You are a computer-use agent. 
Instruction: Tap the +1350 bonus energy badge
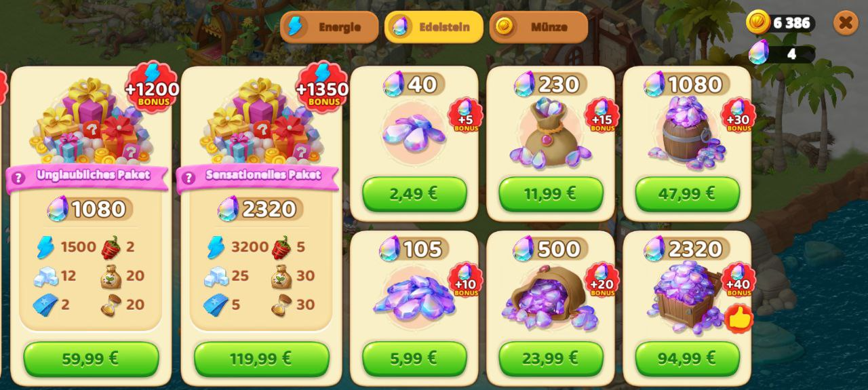322,87
